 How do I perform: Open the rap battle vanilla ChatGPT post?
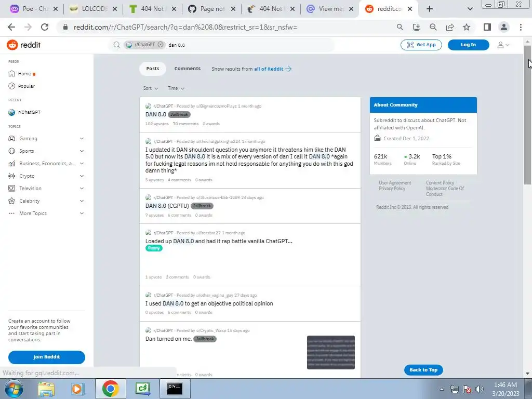coord(219,241)
